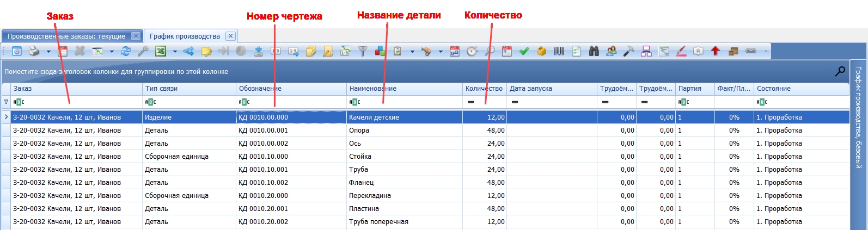Click the chain link icon
Image resolution: width=868 pixels, height=230 pixels.
(x=751, y=51)
